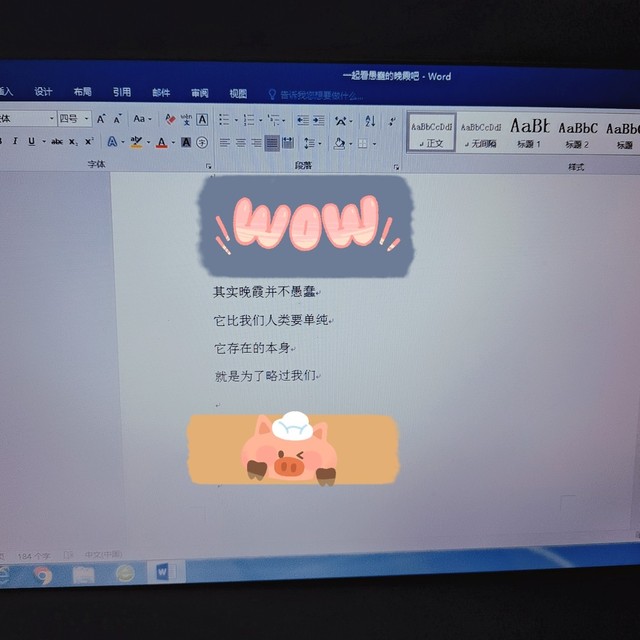This screenshot has width=640, height=640.
Task: Open Google Chrome from the taskbar
Action: tap(43, 574)
